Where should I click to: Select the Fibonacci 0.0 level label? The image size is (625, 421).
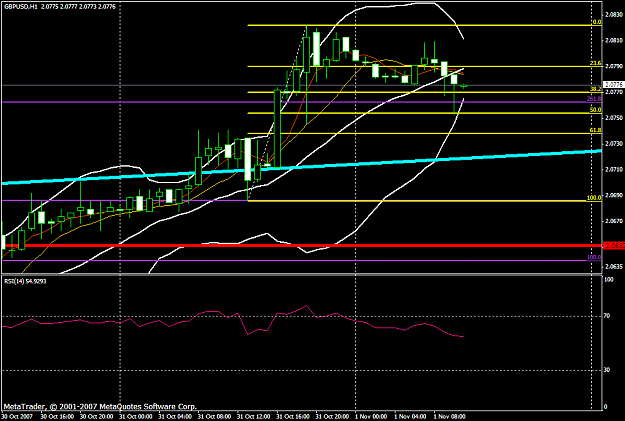coord(597,22)
